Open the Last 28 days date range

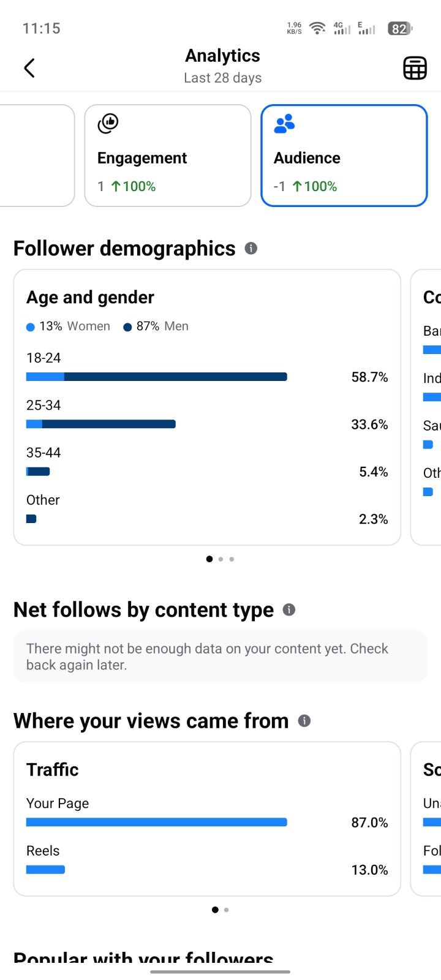click(223, 78)
